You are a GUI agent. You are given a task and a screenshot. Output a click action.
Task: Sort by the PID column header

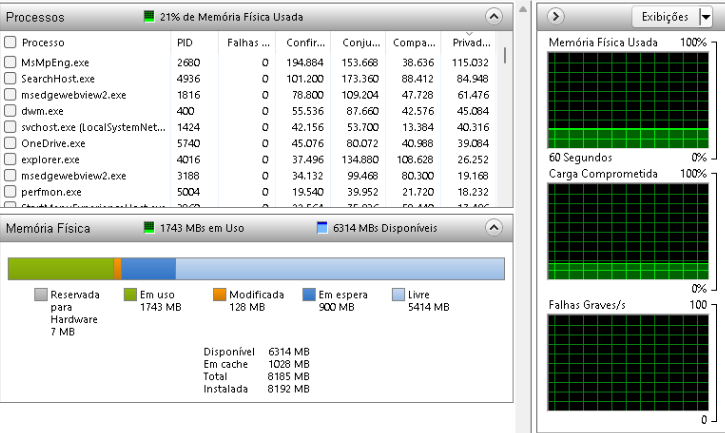click(x=185, y=43)
